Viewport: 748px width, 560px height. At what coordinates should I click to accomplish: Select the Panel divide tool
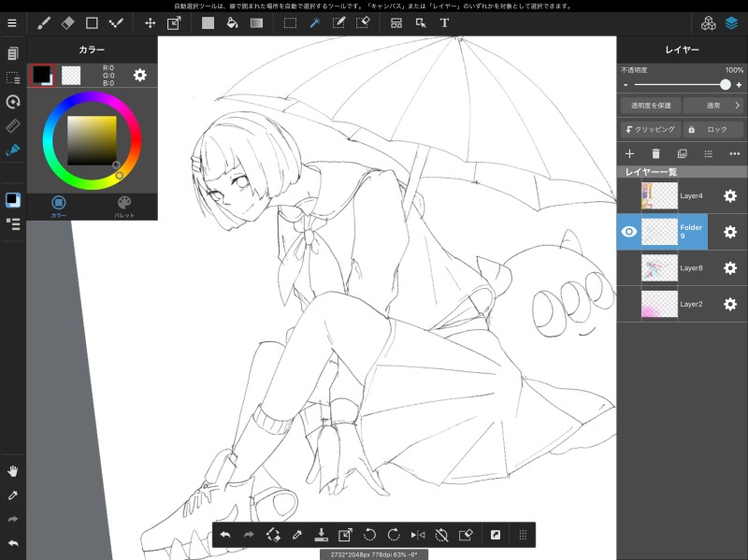pos(396,22)
